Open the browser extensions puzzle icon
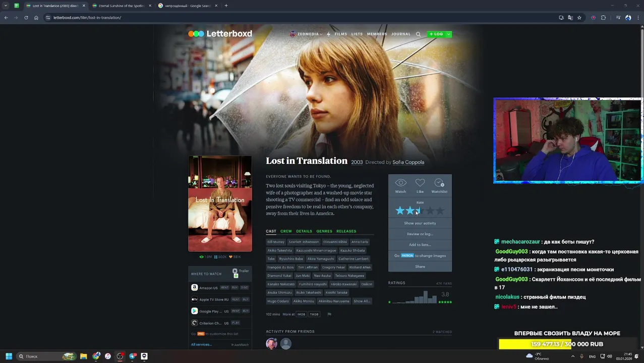644x363 pixels. tap(603, 18)
